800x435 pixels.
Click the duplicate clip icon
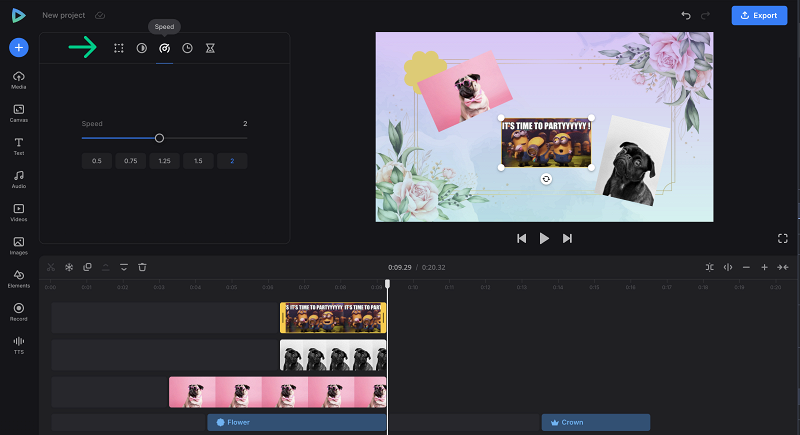(87, 267)
